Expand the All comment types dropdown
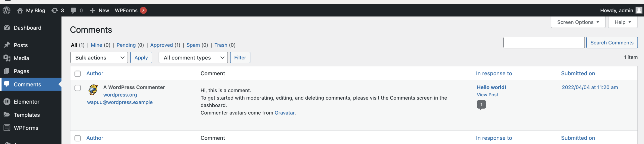 (x=193, y=58)
